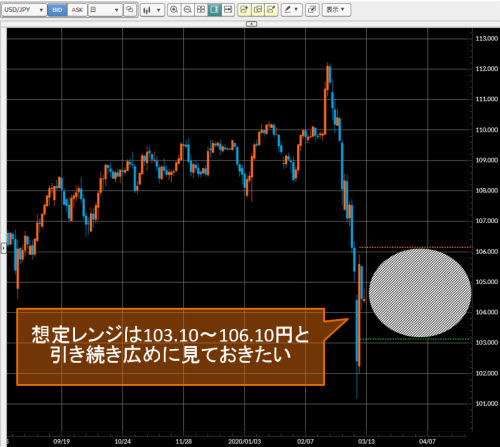Click the pop-out window icon
This screenshot has width=500, height=447.
click(x=312, y=10)
